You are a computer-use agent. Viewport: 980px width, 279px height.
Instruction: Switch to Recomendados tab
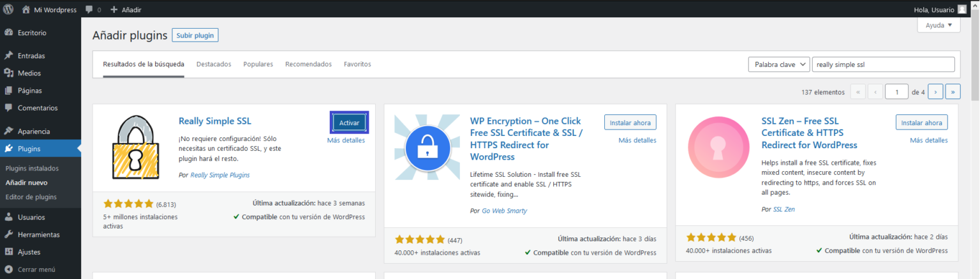(x=308, y=64)
